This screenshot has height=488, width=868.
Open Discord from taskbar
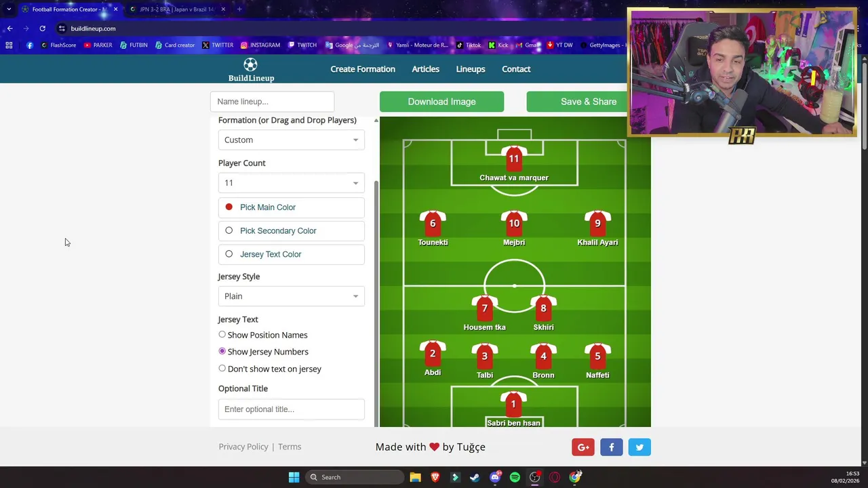pyautogui.click(x=495, y=477)
